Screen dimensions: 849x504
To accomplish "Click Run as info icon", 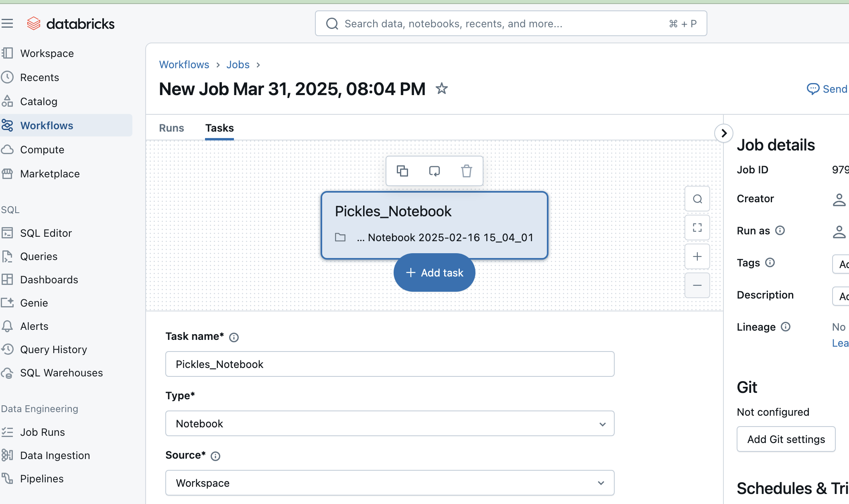I will (780, 230).
